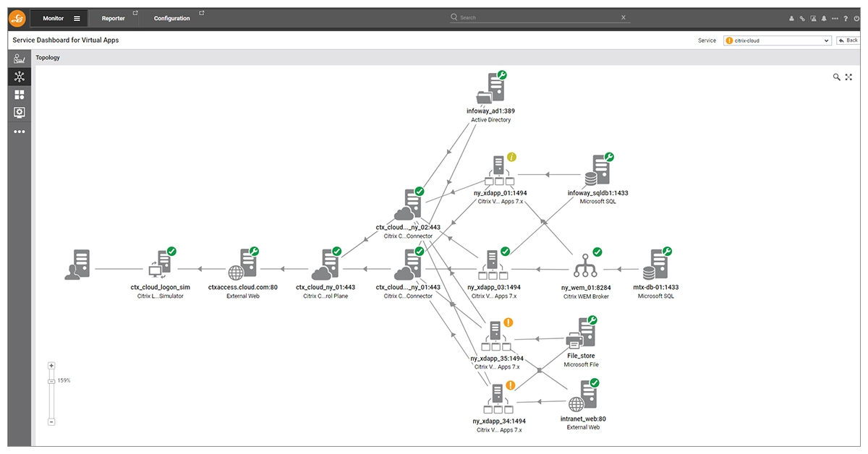Click the zoom slider handle
The height and width of the screenshot is (454, 868).
point(51,381)
